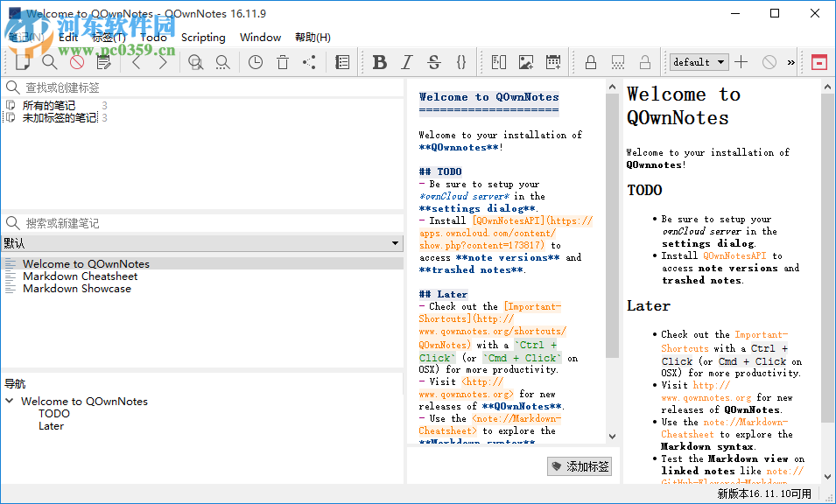
Task: Toggle the first lock icon in toolbar
Action: [x=591, y=62]
